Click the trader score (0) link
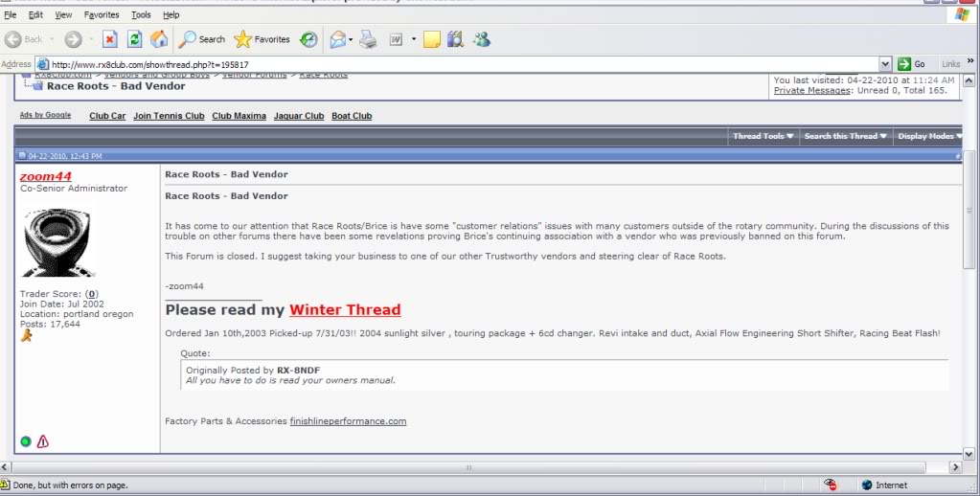The image size is (980, 496). 92,294
